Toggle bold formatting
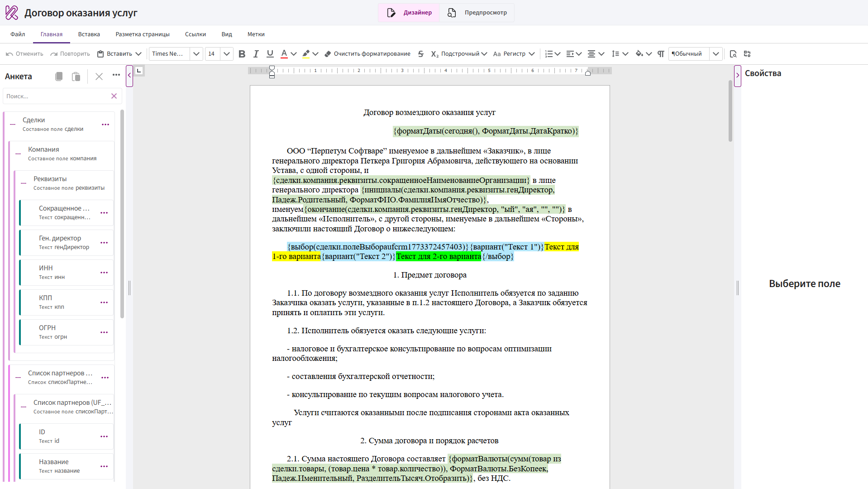868x489 pixels. 242,54
